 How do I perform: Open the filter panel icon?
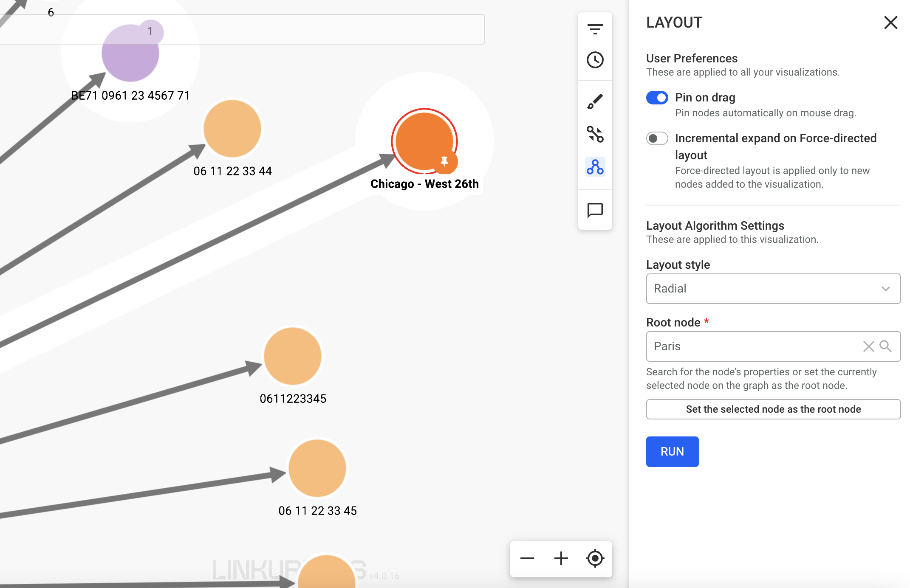point(595,29)
